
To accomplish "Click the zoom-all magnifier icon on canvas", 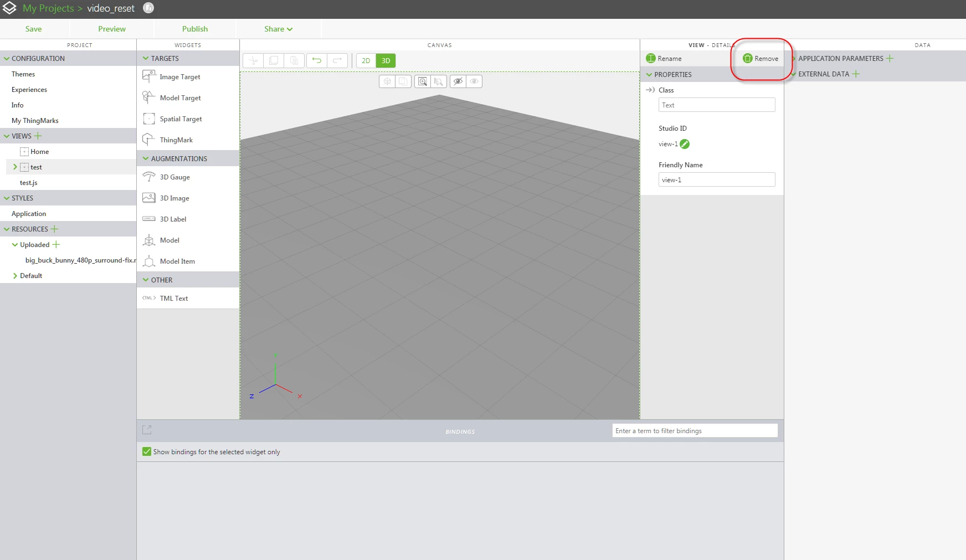I will [423, 81].
